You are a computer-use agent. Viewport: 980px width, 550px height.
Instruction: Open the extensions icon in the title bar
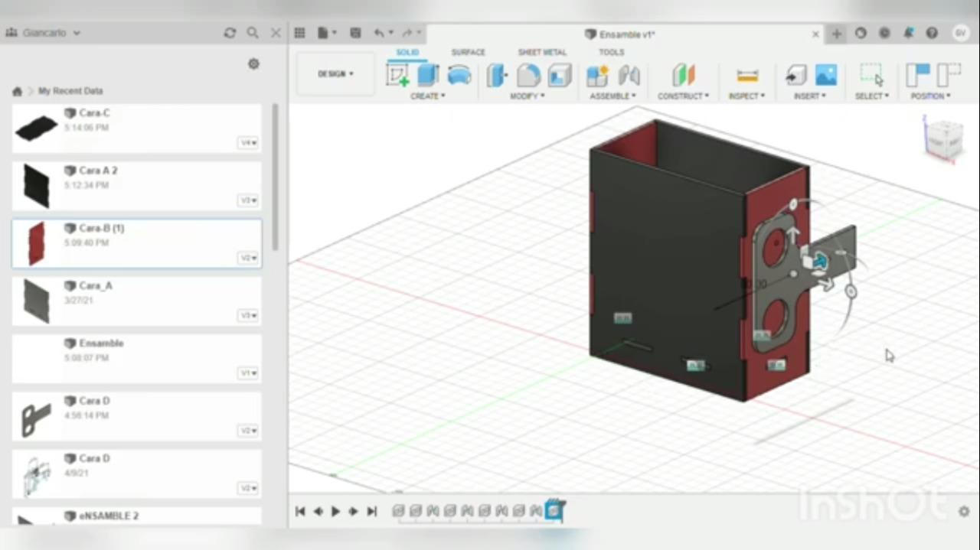pyautogui.click(x=861, y=33)
